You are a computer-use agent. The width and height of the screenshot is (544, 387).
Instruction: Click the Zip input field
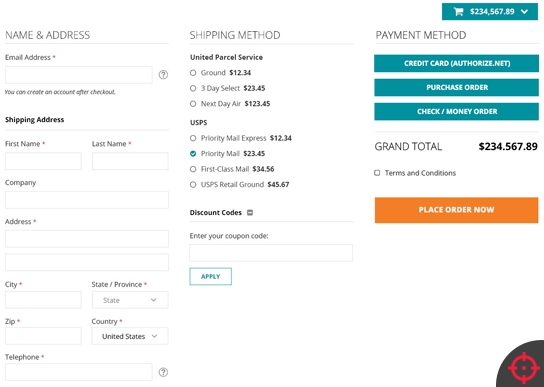click(x=43, y=336)
